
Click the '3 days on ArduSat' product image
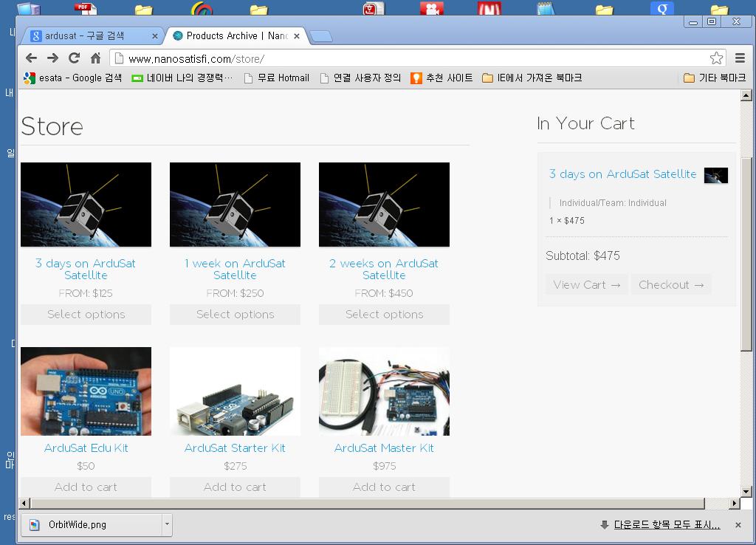point(86,205)
